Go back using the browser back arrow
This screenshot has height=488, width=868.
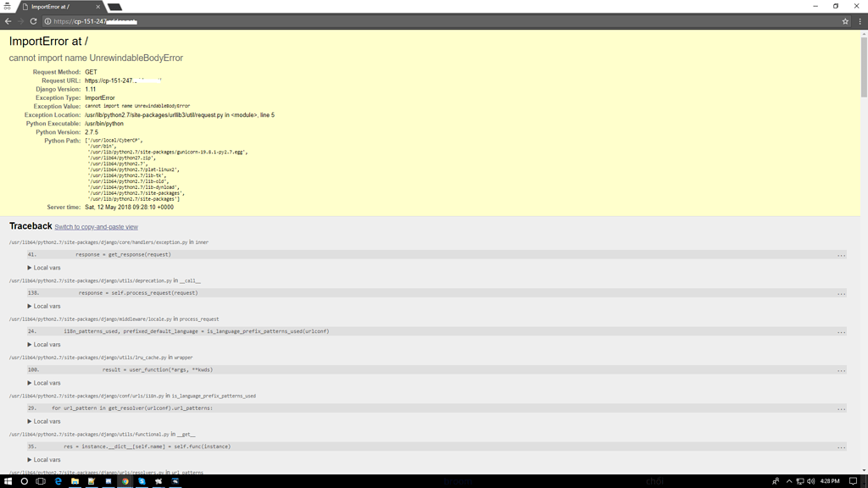pos(8,21)
